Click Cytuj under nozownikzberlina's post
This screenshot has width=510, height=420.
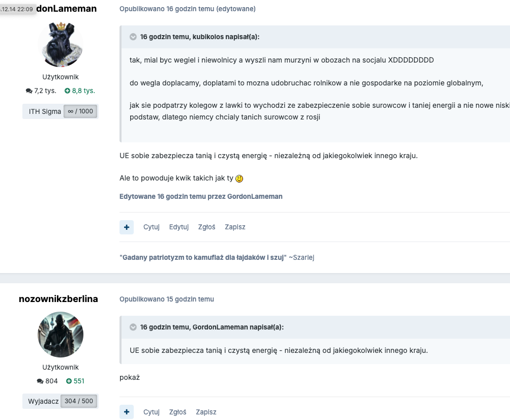pos(152,412)
